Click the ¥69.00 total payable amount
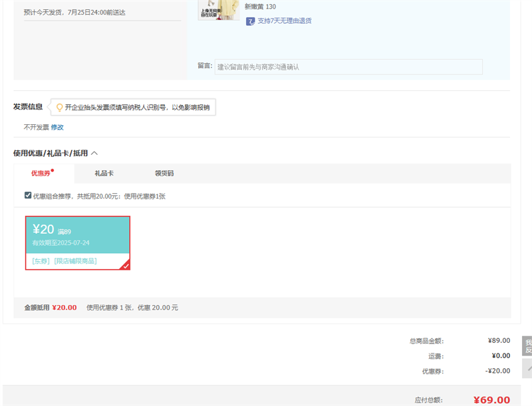The width and height of the screenshot is (532, 406). [x=491, y=400]
